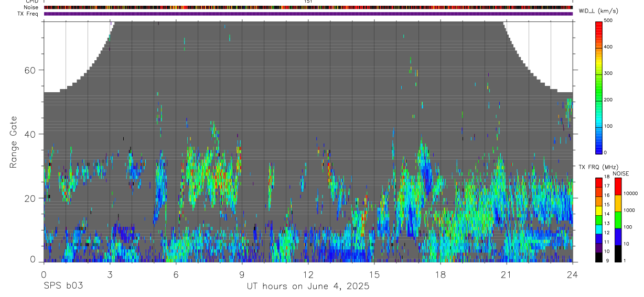Click the 10000 value on noise scale
Screen dimensions: 644x297
pos(630,193)
